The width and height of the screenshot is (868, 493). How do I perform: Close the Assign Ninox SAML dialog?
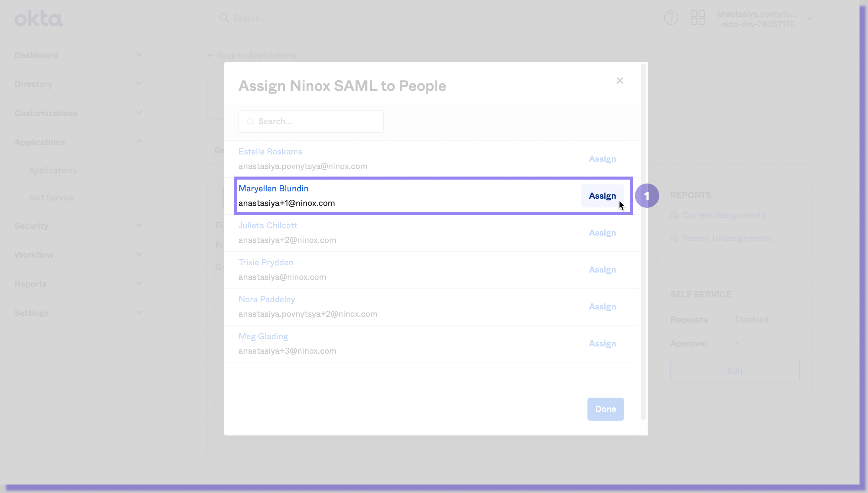[619, 81]
